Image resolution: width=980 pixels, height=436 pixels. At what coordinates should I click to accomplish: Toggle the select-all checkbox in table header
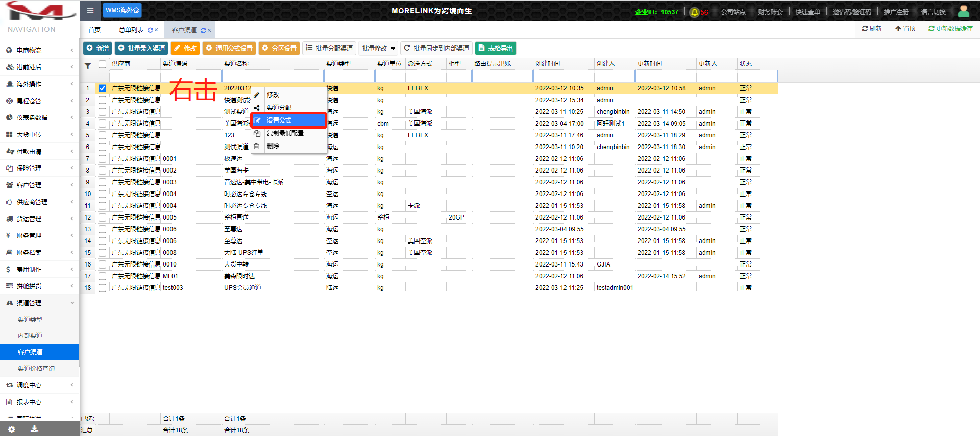102,64
